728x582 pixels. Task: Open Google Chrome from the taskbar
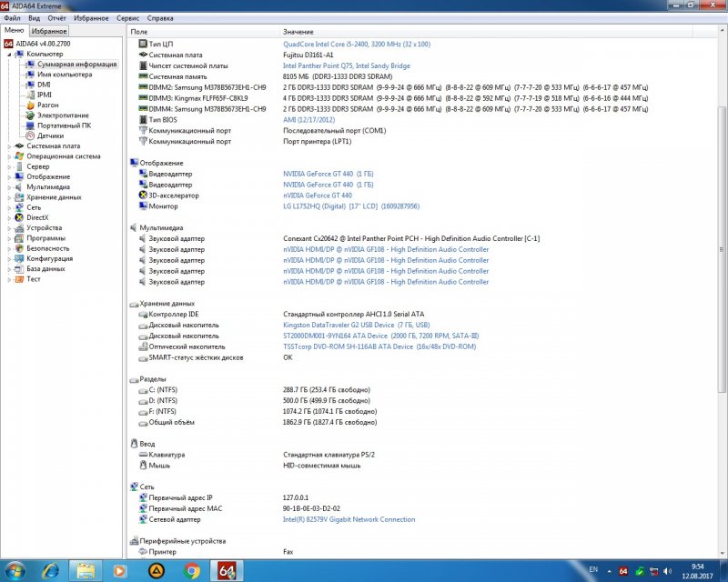[x=192, y=571]
